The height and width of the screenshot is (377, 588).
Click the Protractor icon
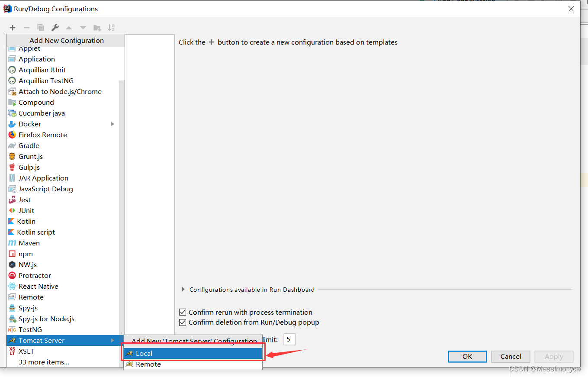point(12,275)
